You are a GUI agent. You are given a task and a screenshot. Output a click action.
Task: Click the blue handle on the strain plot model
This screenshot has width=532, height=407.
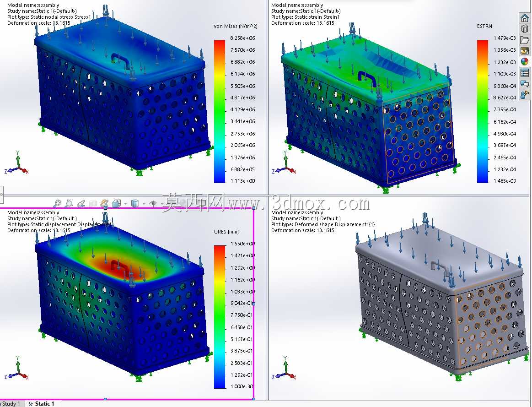367,79
